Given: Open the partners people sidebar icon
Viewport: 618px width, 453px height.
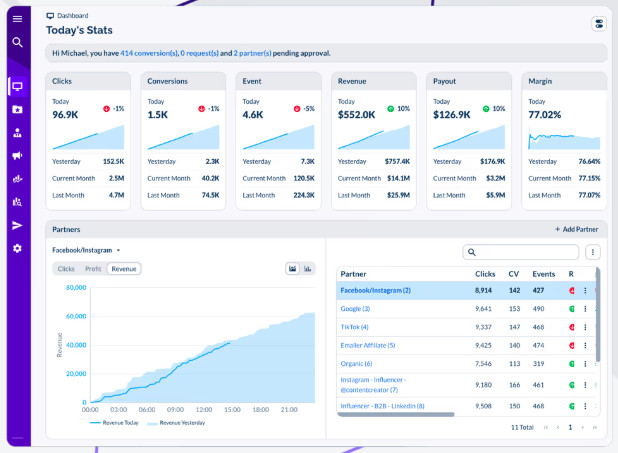Looking at the screenshot, I should pyautogui.click(x=17, y=132).
